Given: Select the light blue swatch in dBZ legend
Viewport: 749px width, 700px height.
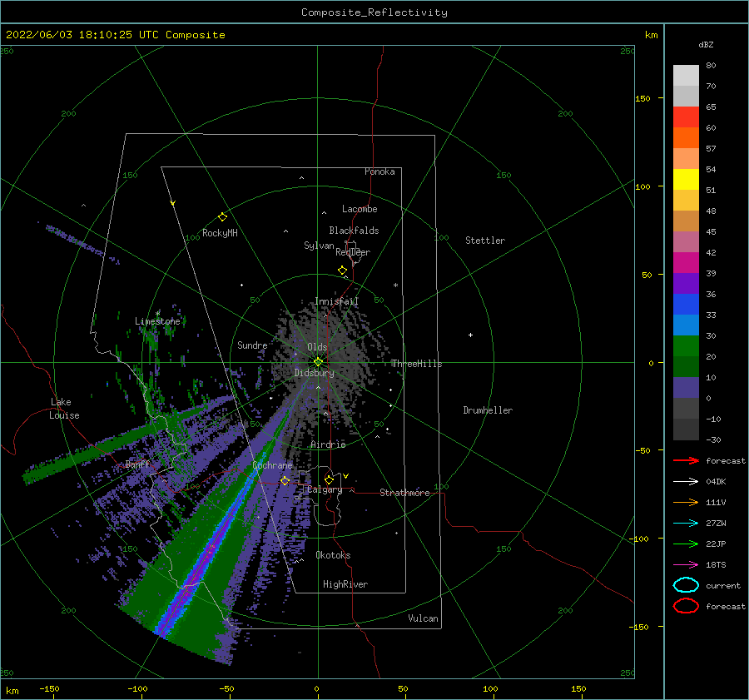Looking at the screenshot, I should coord(686,325).
